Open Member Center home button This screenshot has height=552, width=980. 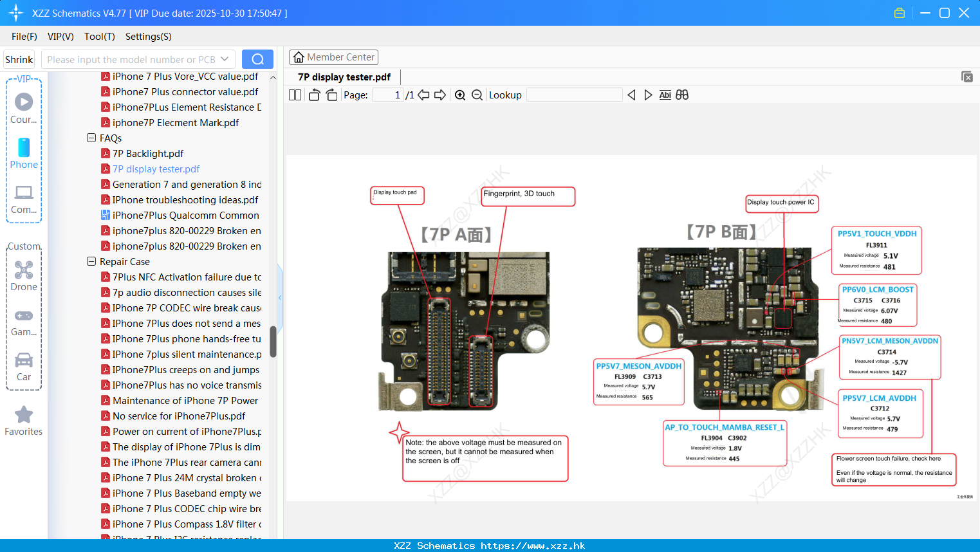[333, 57]
